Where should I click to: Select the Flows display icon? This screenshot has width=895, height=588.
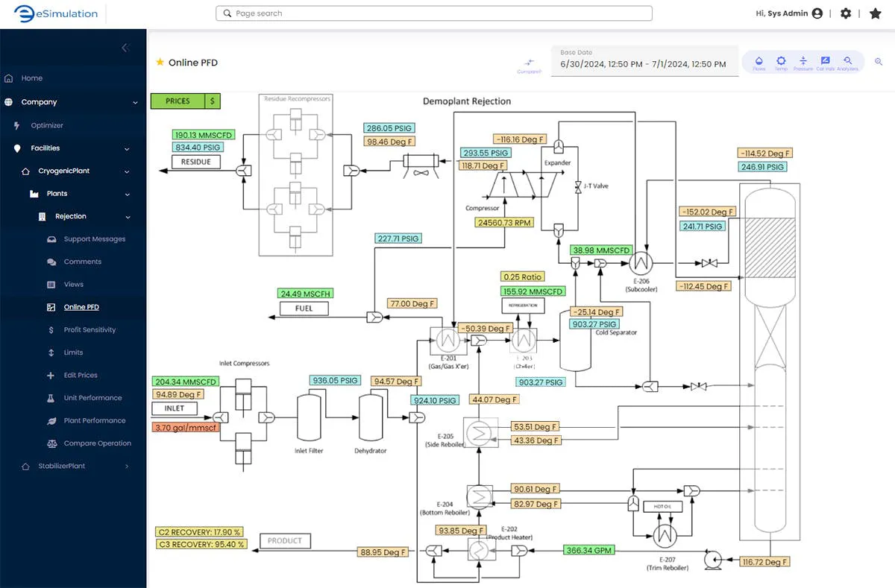tap(759, 60)
